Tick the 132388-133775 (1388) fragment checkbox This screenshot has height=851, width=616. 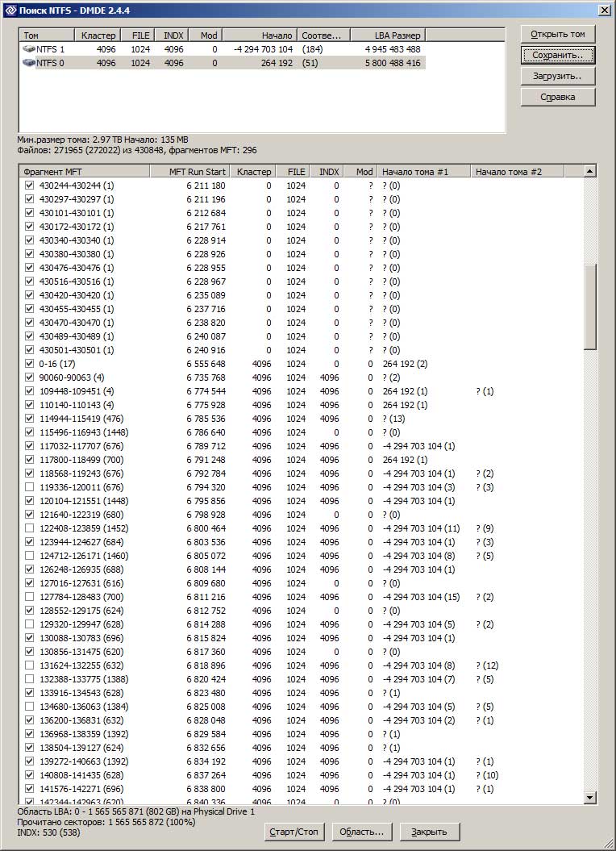point(29,679)
